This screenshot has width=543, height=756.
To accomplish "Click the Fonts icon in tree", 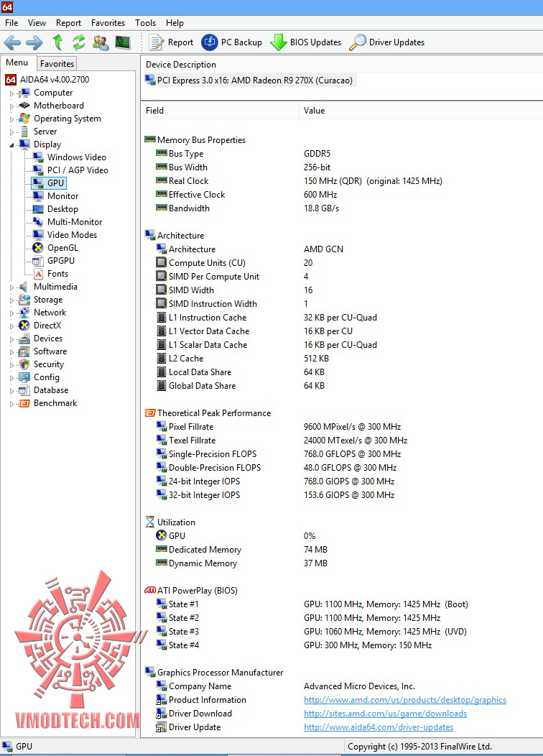I will [38, 274].
